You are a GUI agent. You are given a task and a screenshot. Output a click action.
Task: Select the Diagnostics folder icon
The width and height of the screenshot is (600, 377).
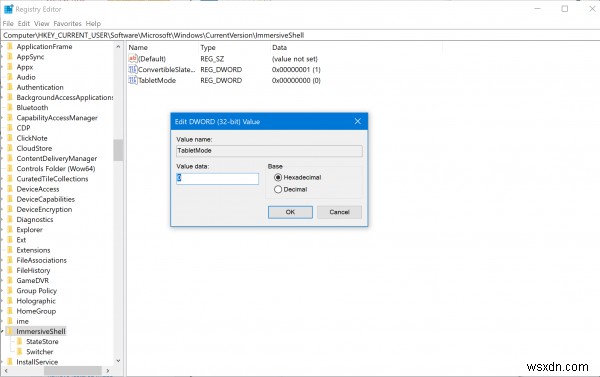pos(10,219)
